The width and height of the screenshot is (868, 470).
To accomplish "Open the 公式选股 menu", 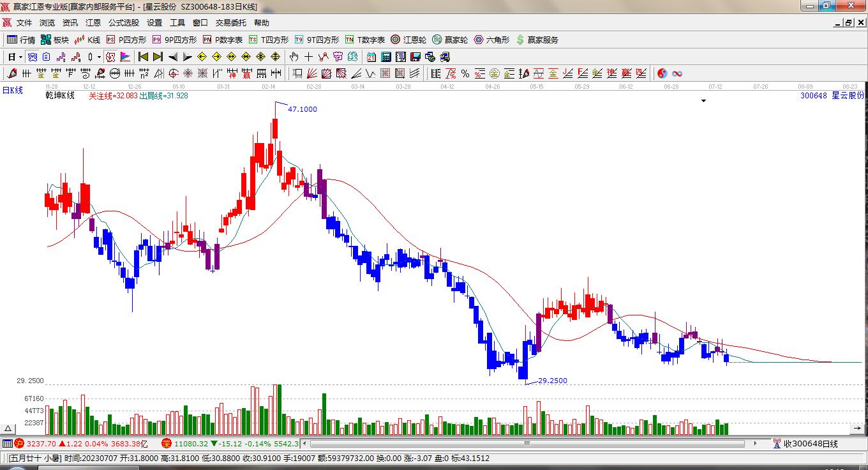I will 124,23.
